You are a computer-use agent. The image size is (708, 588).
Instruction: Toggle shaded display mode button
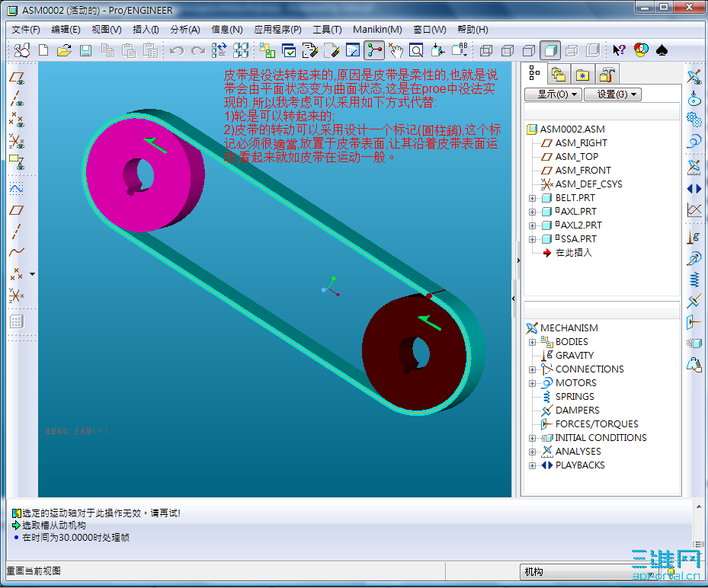click(550, 50)
